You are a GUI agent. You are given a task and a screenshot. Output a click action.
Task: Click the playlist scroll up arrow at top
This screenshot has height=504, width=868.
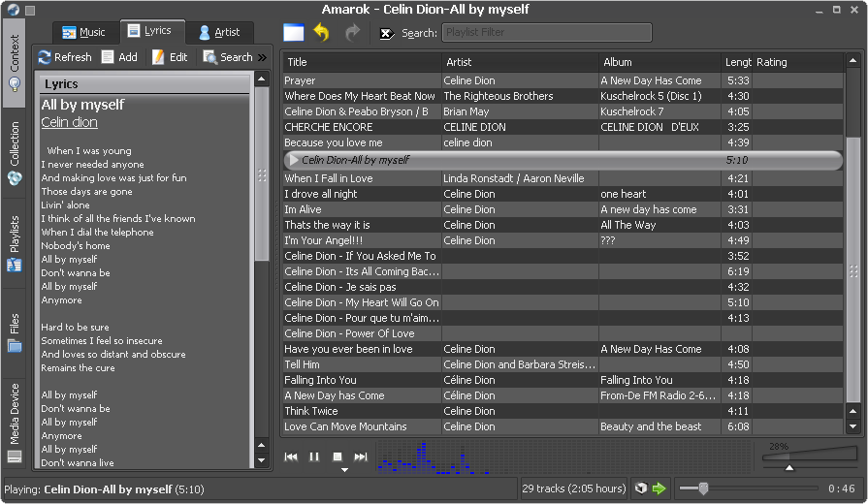(853, 60)
